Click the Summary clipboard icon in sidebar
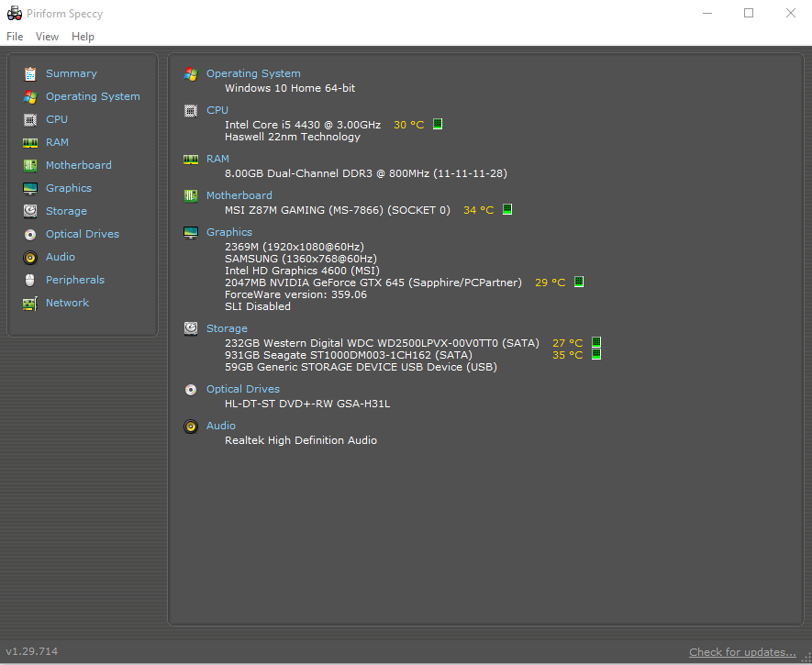Image resolution: width=812 pixels, height=665 pixels. pyautogui.click(x=30, y=74)
